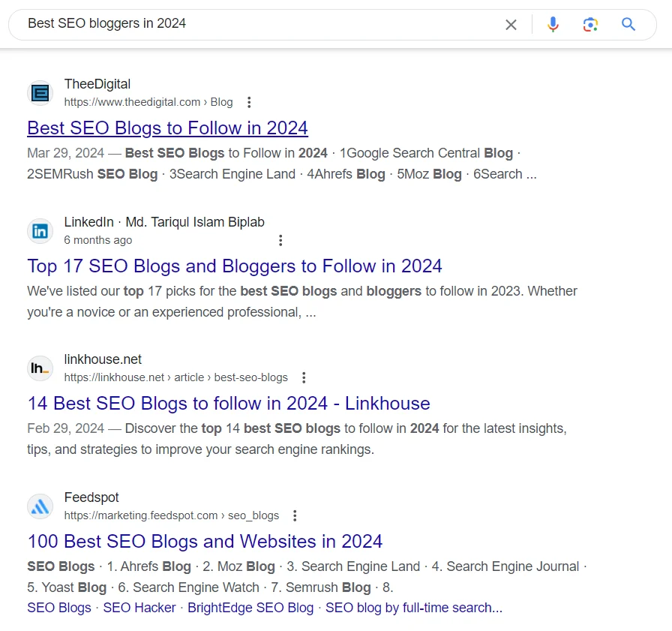The height and width of the screenshot is (631, 672).
Task: Click inside the search query text field
Action: pyautogui.click(x=257, y=24)
